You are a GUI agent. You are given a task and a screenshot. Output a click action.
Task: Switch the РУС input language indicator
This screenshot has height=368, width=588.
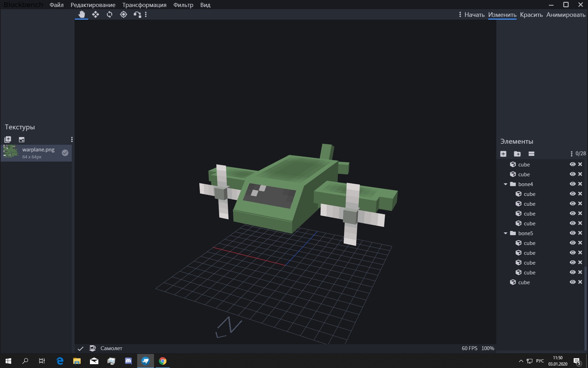click(x=540, y=361)
